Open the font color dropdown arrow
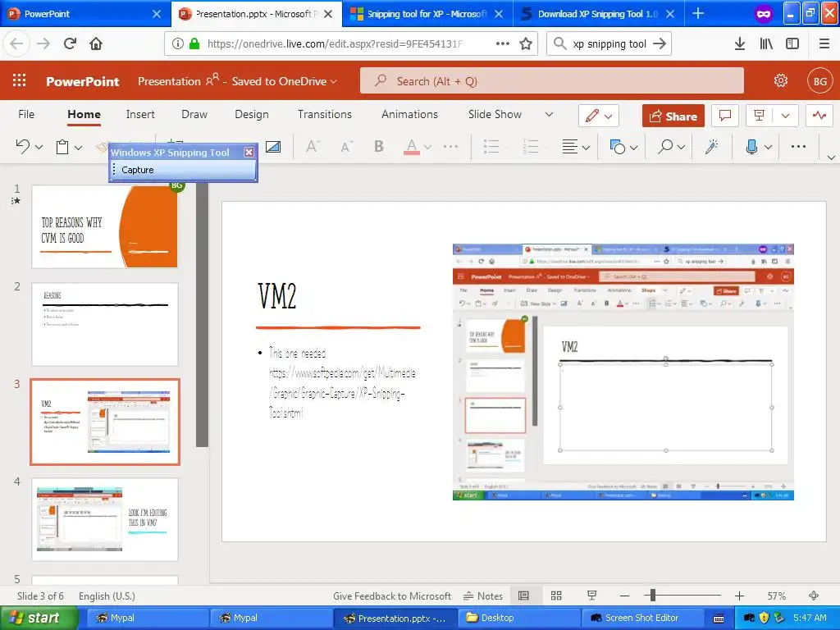 point(427,147)
